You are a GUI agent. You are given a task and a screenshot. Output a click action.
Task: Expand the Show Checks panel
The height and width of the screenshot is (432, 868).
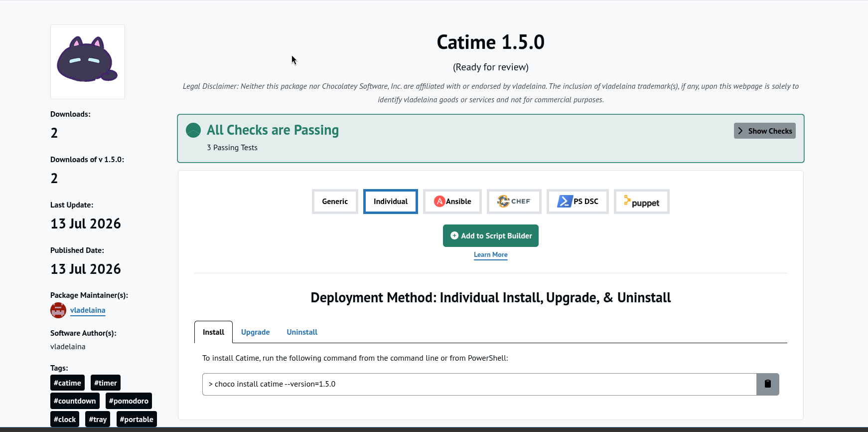pos(764,131)
